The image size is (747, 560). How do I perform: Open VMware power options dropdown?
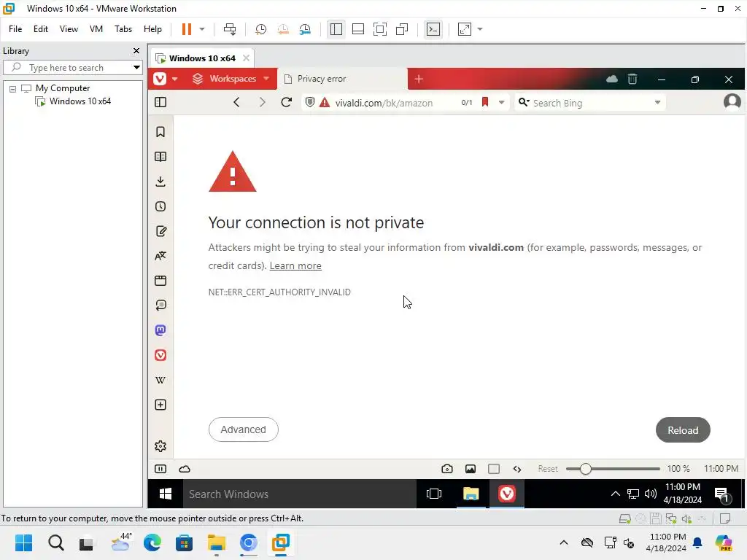click(x=202, y=29)
